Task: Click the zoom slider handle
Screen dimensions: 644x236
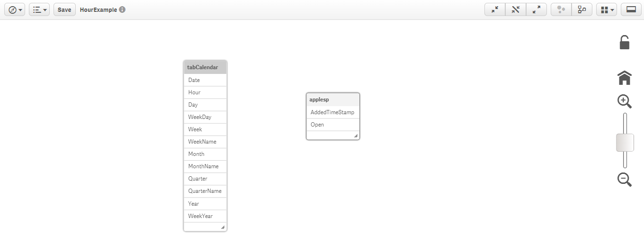Action: pyautogui.click(x=625, y=143)
